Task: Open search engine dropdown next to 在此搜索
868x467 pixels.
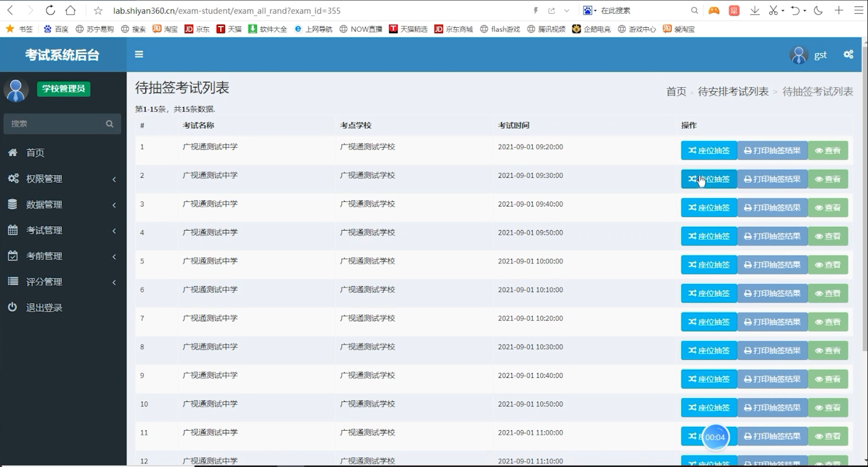Action: coord(590,10)
